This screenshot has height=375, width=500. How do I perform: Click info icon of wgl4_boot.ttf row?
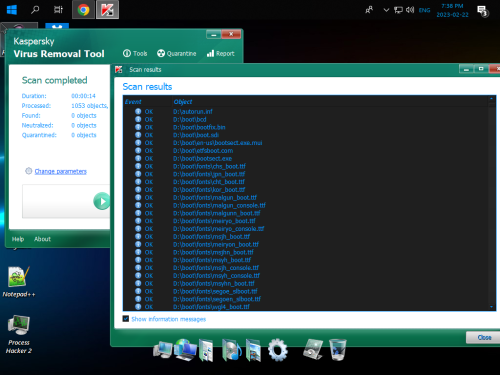coord(138,307)
